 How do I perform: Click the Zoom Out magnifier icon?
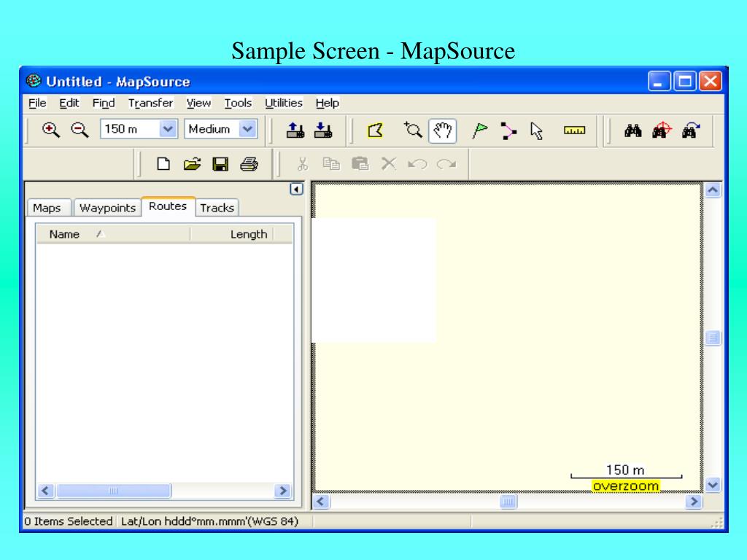coord(80,130)
